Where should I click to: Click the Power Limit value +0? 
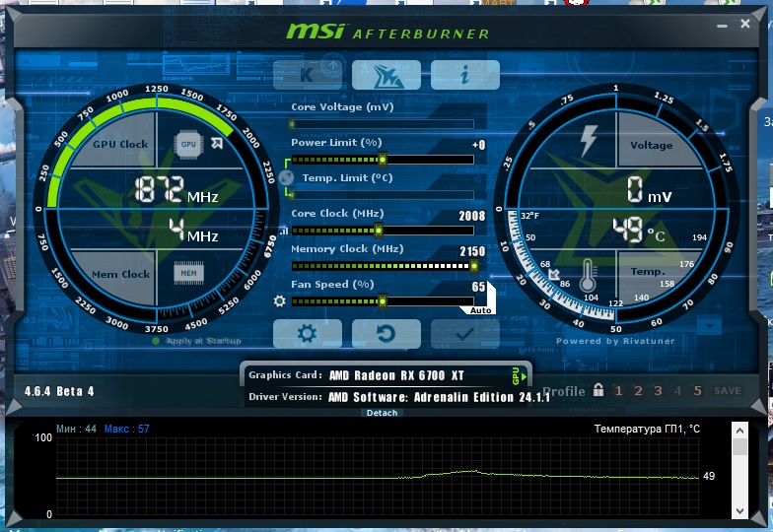[478, 145]
